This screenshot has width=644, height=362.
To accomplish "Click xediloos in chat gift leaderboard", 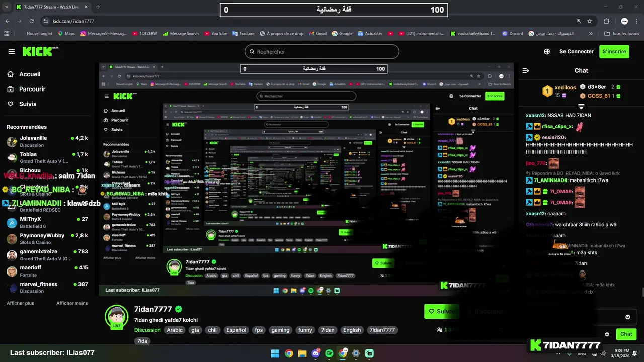I will pyautogui.click(x=565, y=88).
